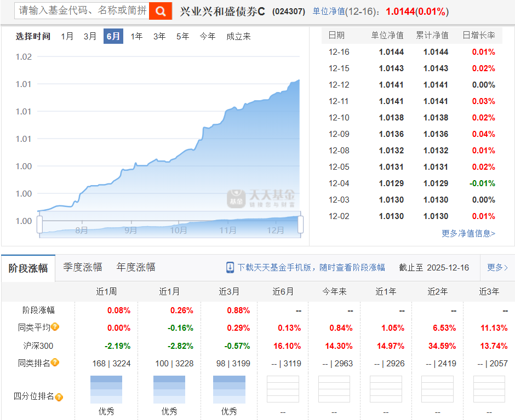Click help icon next to 同类排名
515x420 pixels.
pyautogui.click(x=55, y=363)
